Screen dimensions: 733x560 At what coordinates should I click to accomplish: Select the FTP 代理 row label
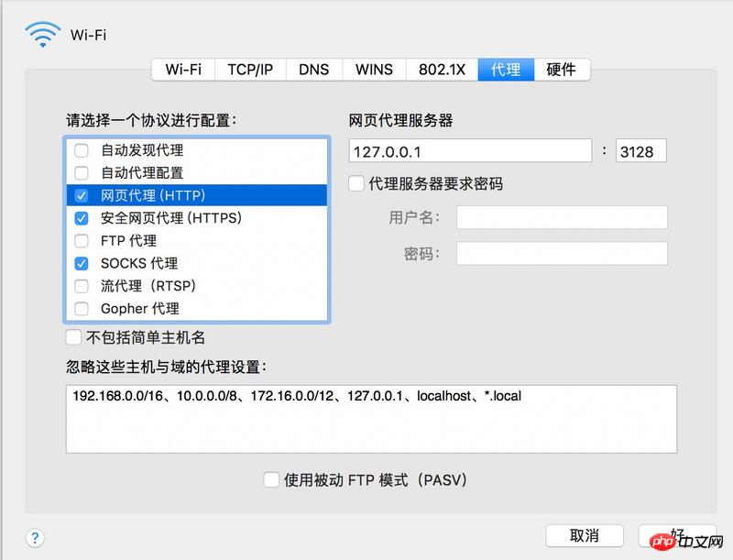click(x=128, y=241)
